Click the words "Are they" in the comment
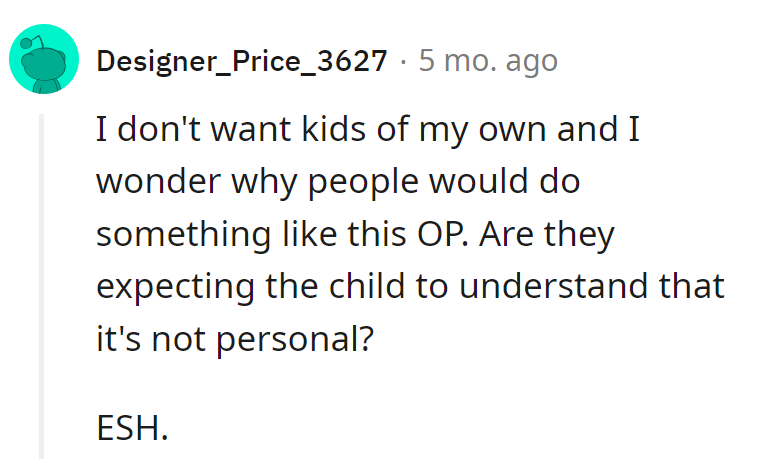The image size is (758, 459). 559,237
